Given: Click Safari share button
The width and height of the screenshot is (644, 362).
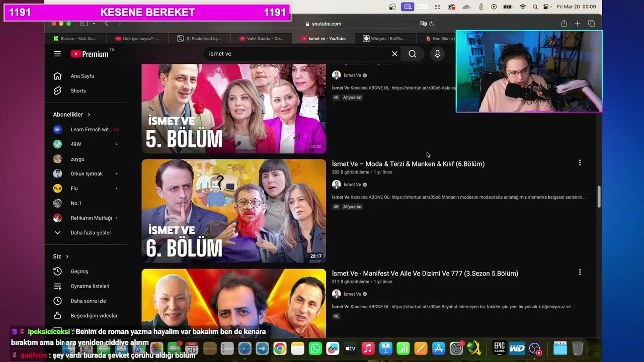Looking at the screenshot, I should tap(564, 24).
